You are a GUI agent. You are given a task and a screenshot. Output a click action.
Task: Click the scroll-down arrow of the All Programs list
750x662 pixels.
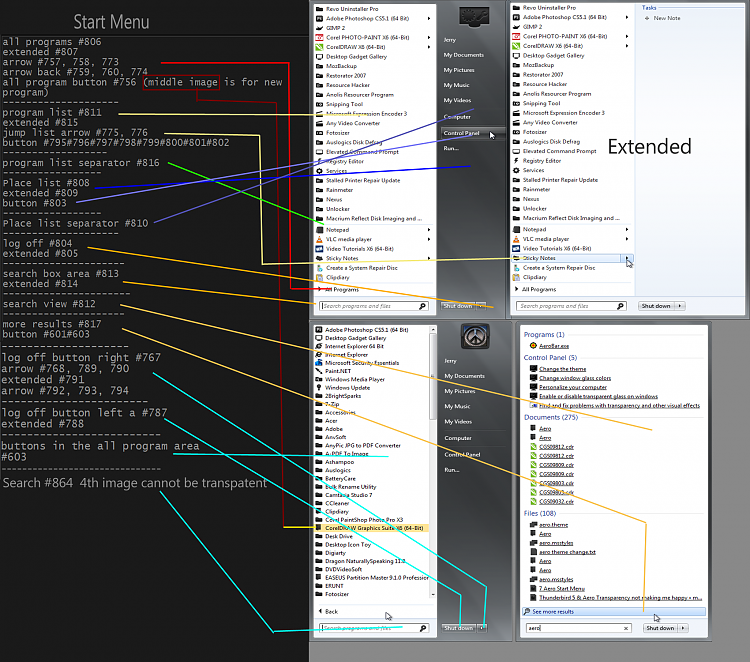click(x=432, y=595)
